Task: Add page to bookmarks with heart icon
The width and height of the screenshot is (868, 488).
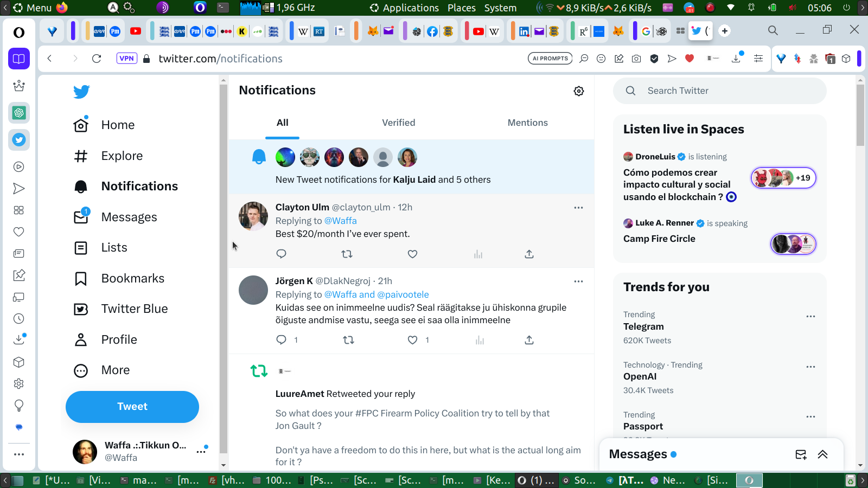Action: pyautogui.click(x=690, y=59)
